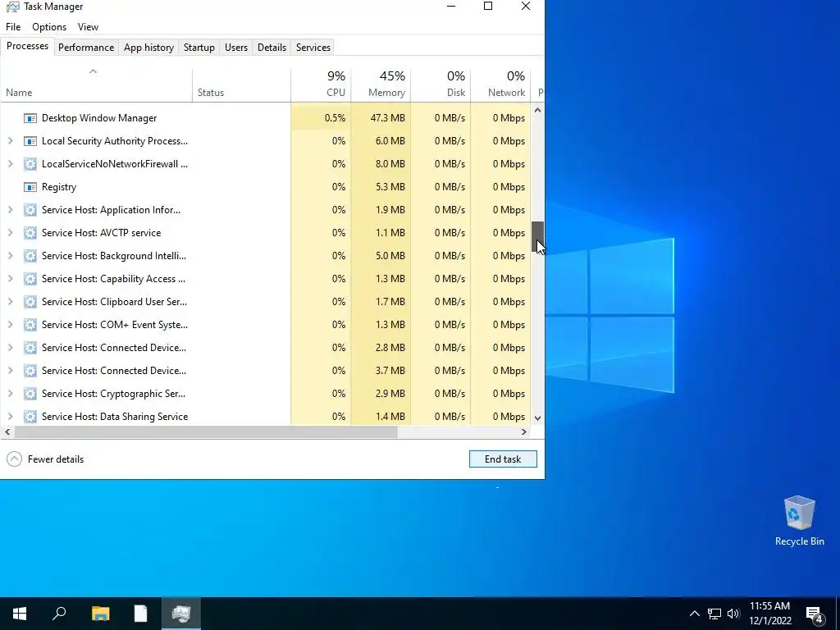Switch to the Details tab
The image size is (840, 630).
[x=272, y=47]
